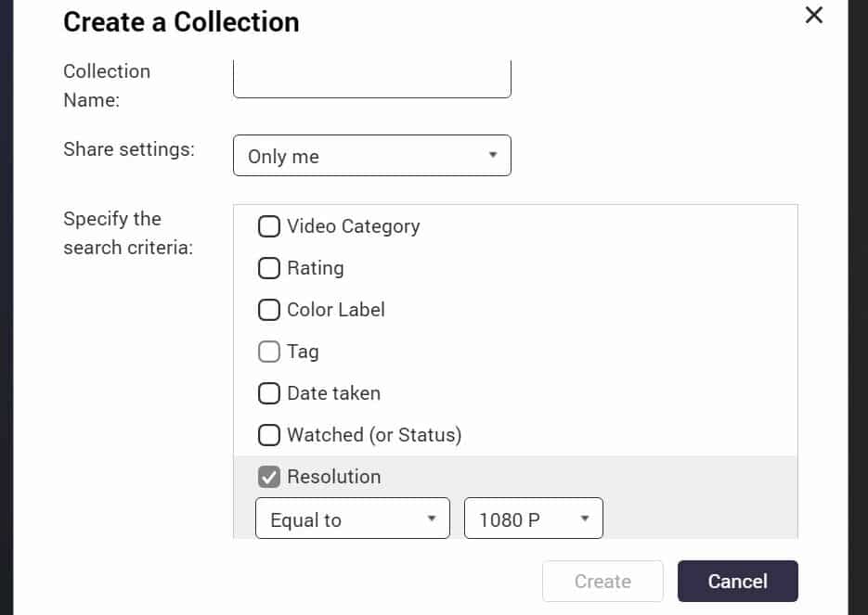868x615 pixels.
Task: Click the arrow on the Equal to dropdown
Action: 432,519
